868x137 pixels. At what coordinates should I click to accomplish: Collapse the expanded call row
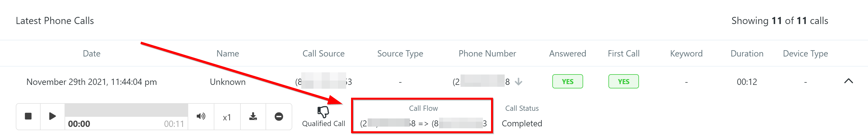coord(848,81)
